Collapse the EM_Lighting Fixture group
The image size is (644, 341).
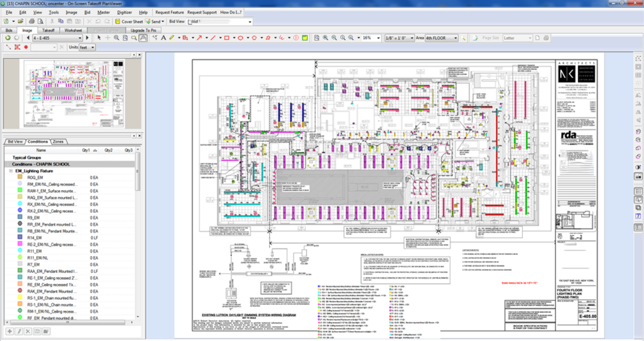(x=11, y=170)
